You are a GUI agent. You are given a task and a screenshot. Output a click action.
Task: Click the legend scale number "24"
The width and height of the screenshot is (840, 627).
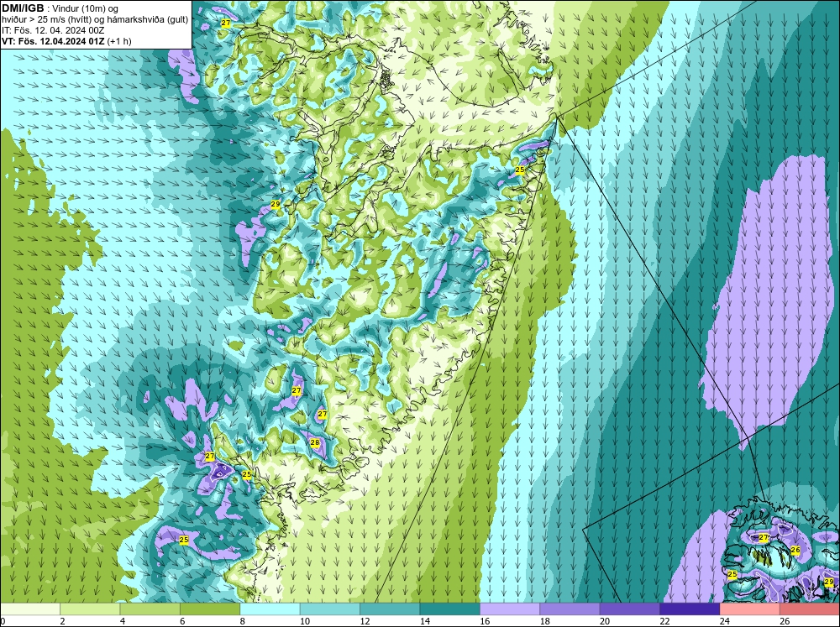tap(725, 621)
